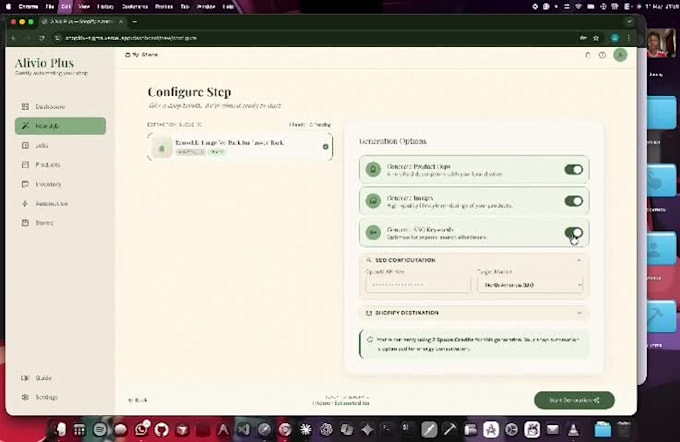Open the Chrome menu in menu bar
Screen dimensions: 680x442
[28, 7]
